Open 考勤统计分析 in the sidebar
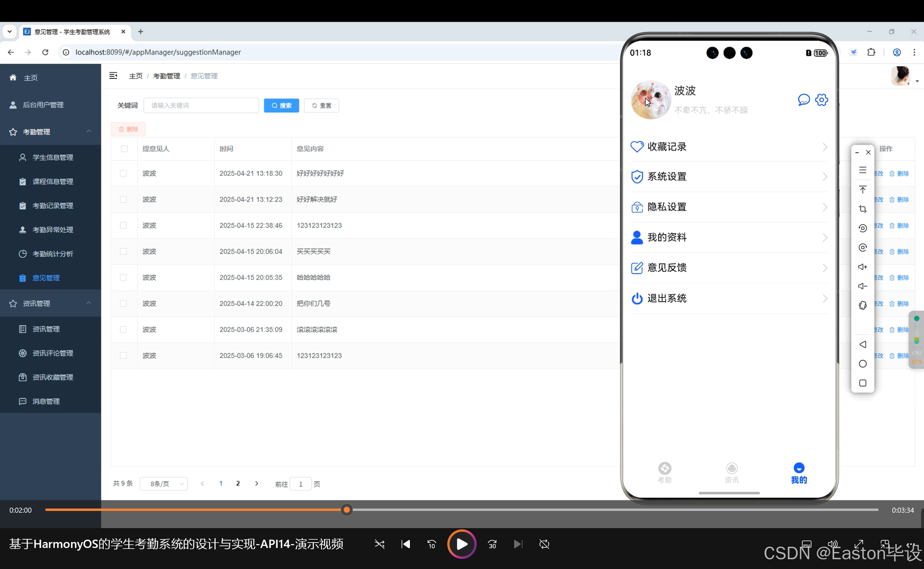Viewport: 924px width, 569px height. pyautogui.click(x=53, y=254)
